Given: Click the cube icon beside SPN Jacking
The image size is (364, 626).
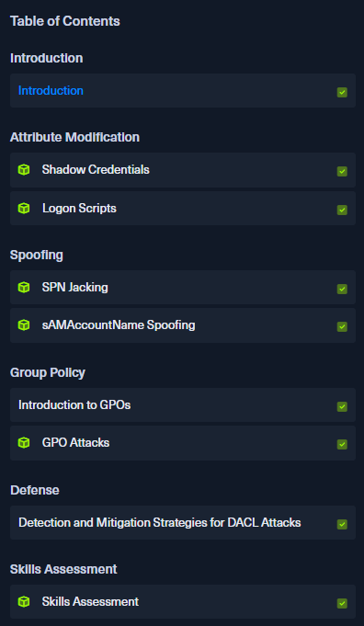Looking at the screenshot, I should [24, 287].
